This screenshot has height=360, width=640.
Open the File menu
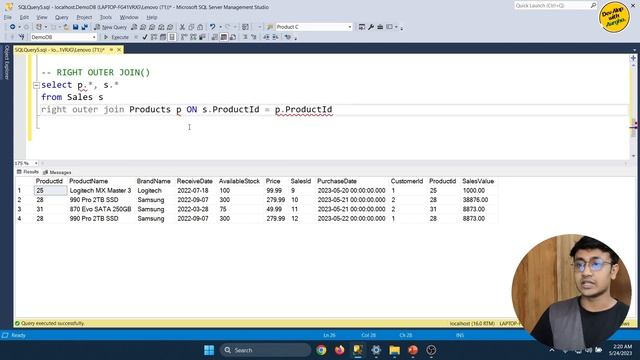click(x=8, y=17)
